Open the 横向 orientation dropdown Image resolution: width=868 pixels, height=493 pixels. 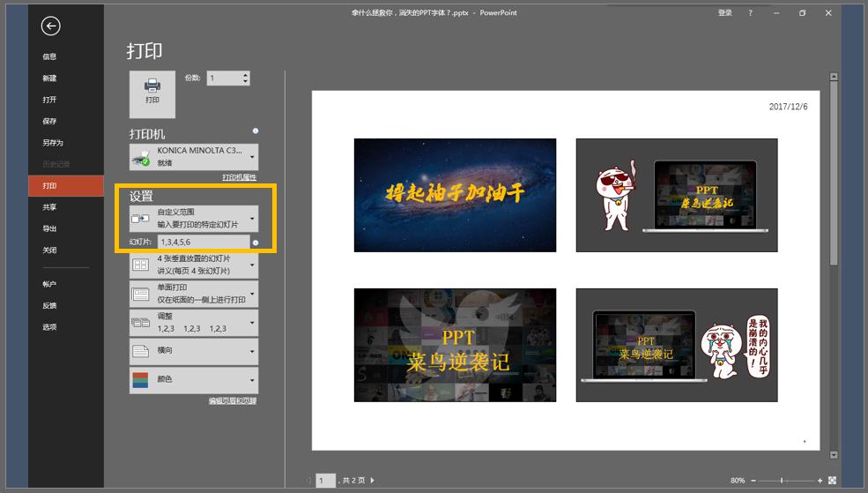click(194, 351)
